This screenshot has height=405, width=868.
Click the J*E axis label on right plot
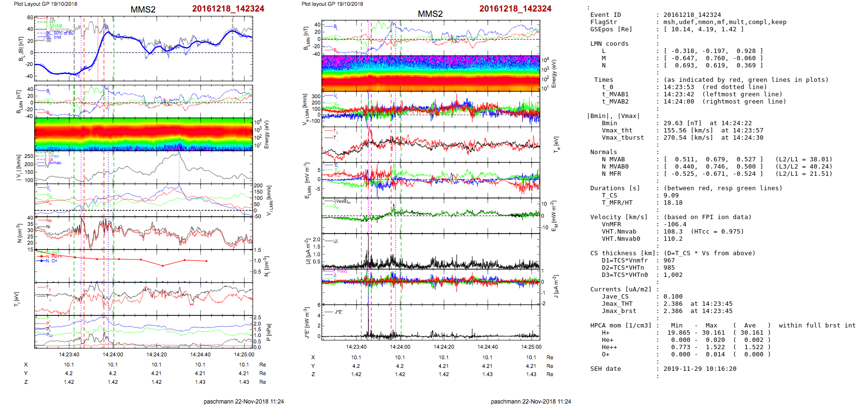(x=306, y=323)
